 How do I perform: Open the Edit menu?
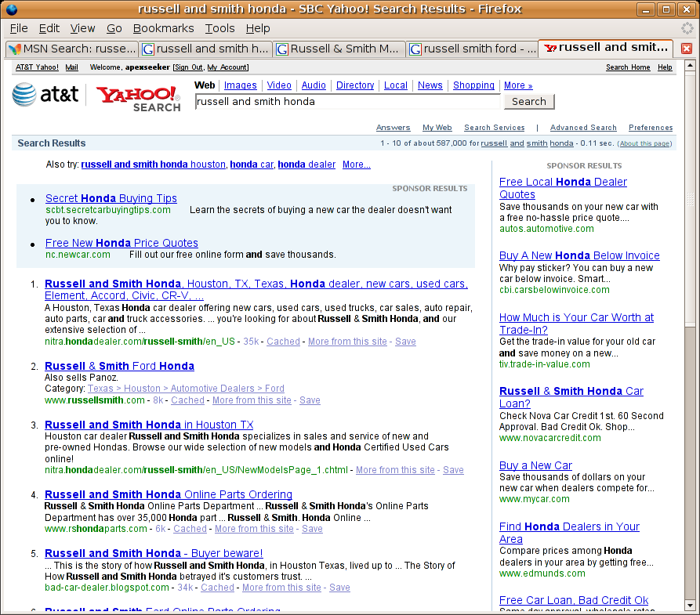(x=49, y=28)
